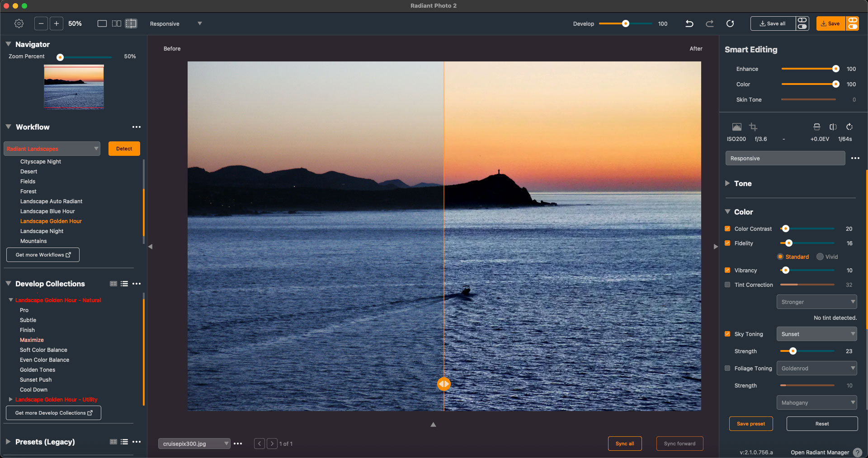This screenshot has height=458, width=868.
Task: Click the zoom in plus button
Action: point(57,23)
